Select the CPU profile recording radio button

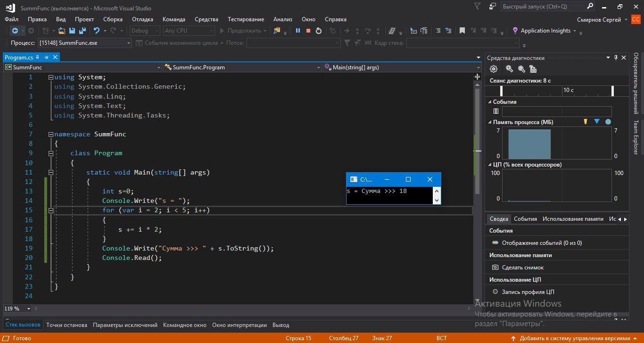(495, 292)
